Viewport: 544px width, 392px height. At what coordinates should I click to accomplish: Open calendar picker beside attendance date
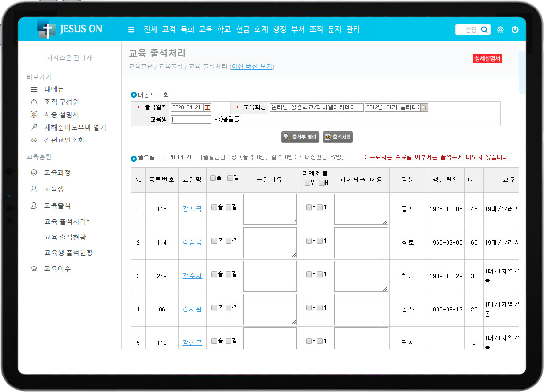pyautogui.click(x=208, y=107)
